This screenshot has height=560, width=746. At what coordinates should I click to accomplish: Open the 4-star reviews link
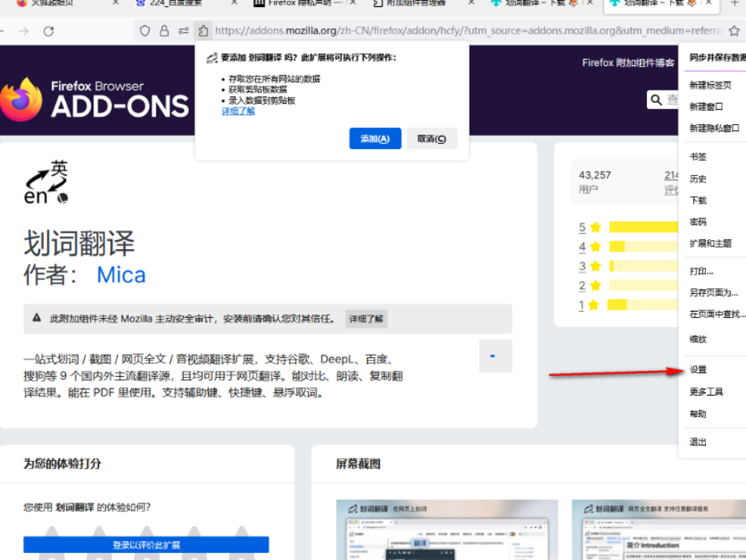[x=583, y=247]
